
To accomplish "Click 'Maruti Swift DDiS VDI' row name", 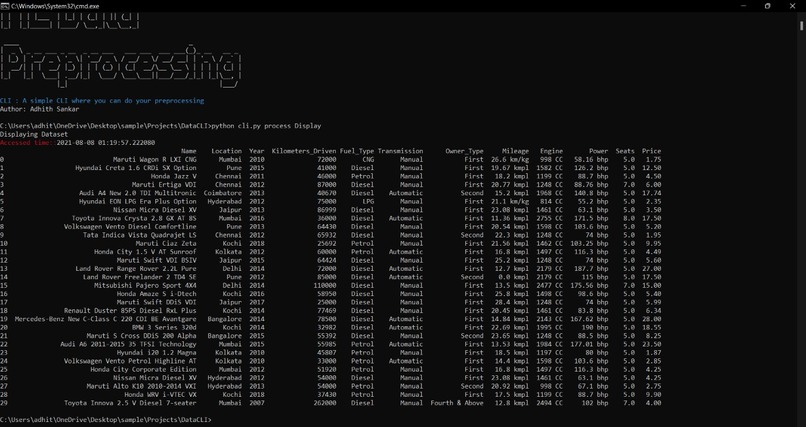I will [x=157, y=302].
